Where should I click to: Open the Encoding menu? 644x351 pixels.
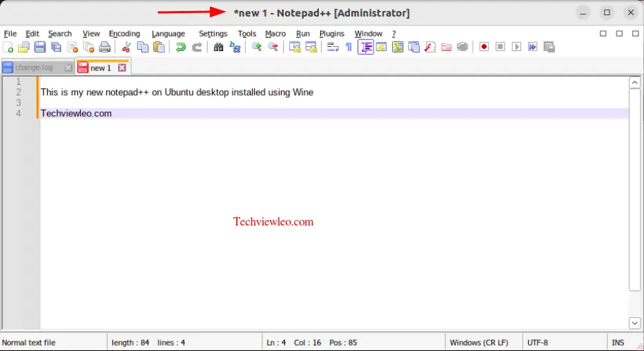pyautogui.click(x=124, y=34)
